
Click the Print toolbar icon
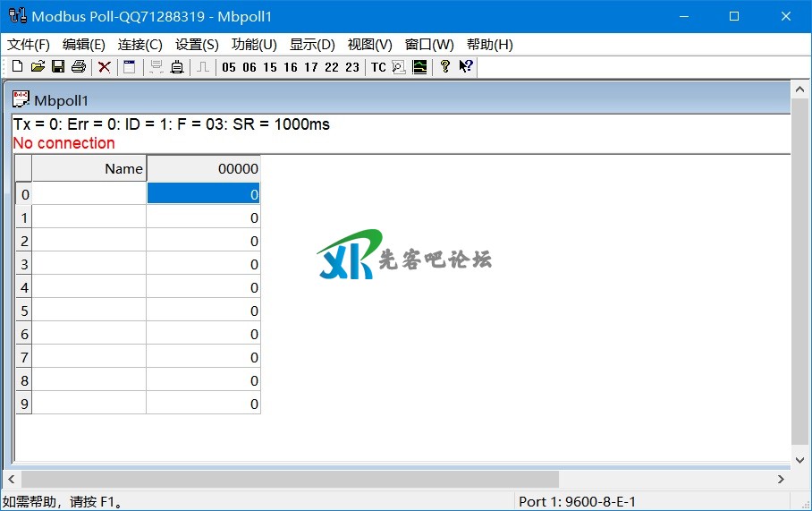[x=79, y=67]
